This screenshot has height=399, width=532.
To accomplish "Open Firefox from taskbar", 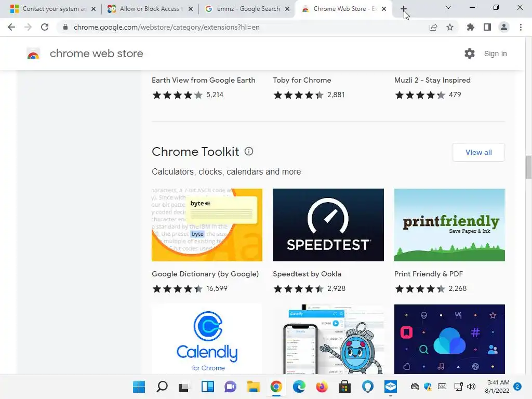I will (322, 387).
